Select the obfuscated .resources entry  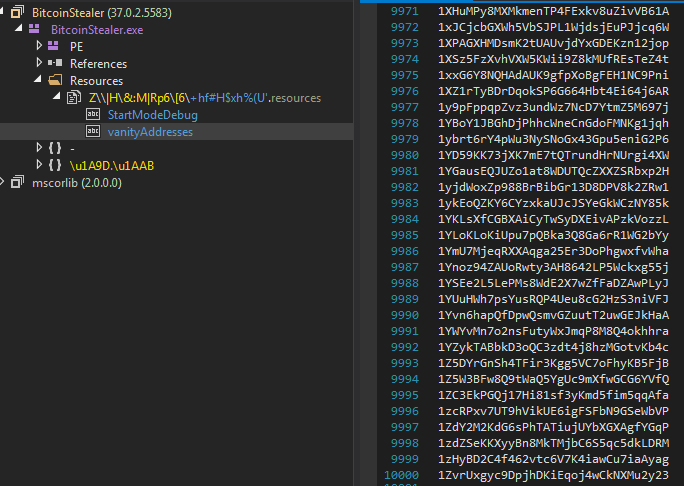click(205, 98)
